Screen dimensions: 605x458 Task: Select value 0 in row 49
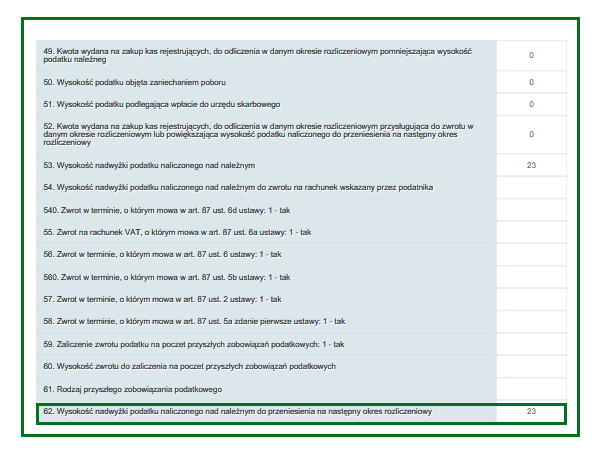click(531, 55)
